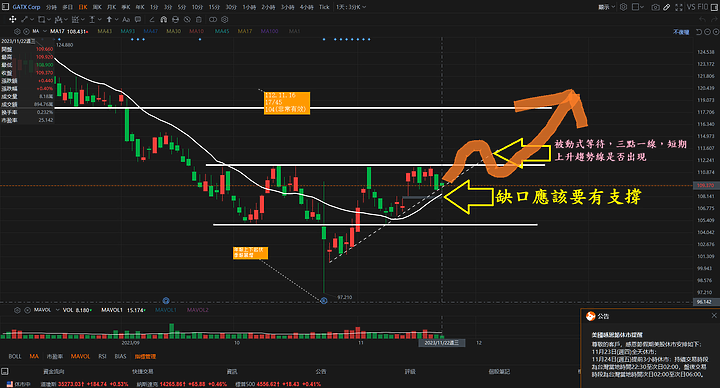Toggle right side panel icon
Image resolution: width=720 pixels, height=388 pixels.
point(714,7)
